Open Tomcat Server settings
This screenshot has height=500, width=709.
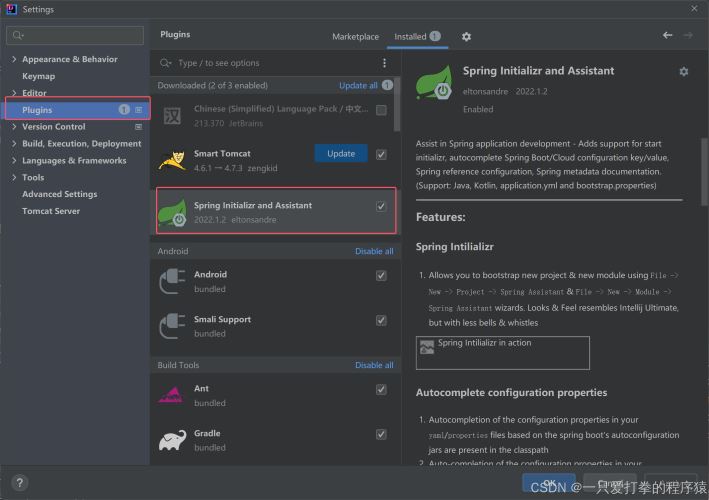coord(51,211)
